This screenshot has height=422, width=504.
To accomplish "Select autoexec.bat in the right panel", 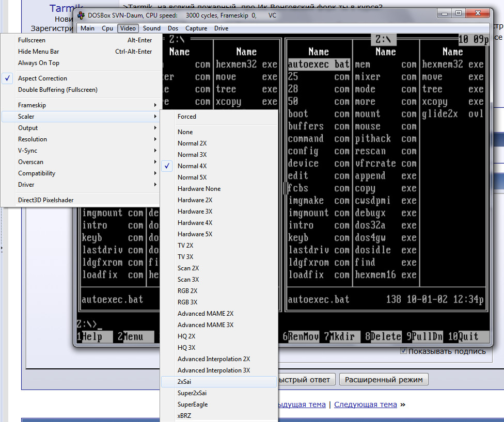I will pyautogui.click(x=319, y=65).
